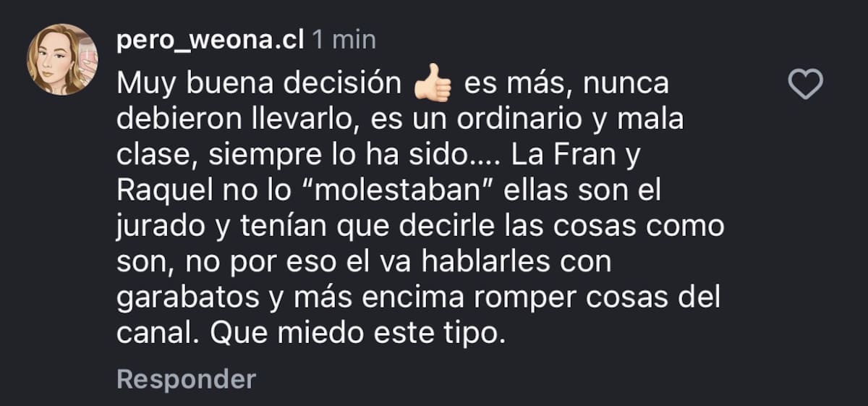Like the comment with the heart icon
Viewport: 868px width, 406px height.
(x=804, y=86)
